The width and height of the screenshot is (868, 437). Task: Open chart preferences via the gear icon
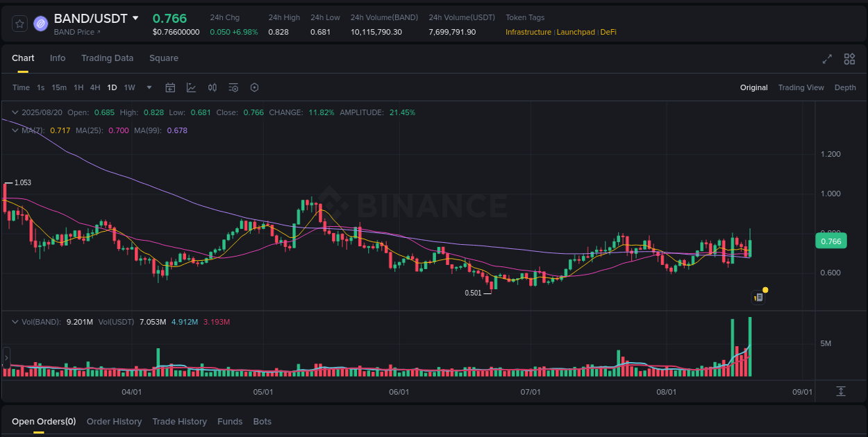click(x=254, y=87)
